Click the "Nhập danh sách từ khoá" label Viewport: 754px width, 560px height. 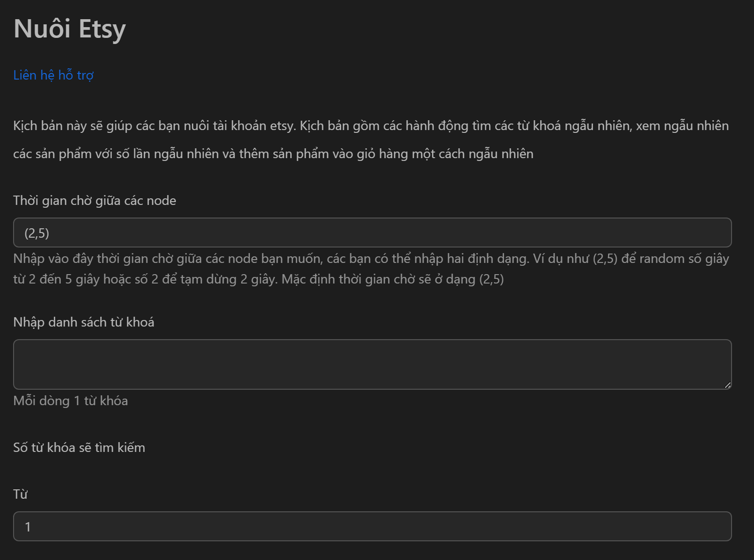coord(84,322)
